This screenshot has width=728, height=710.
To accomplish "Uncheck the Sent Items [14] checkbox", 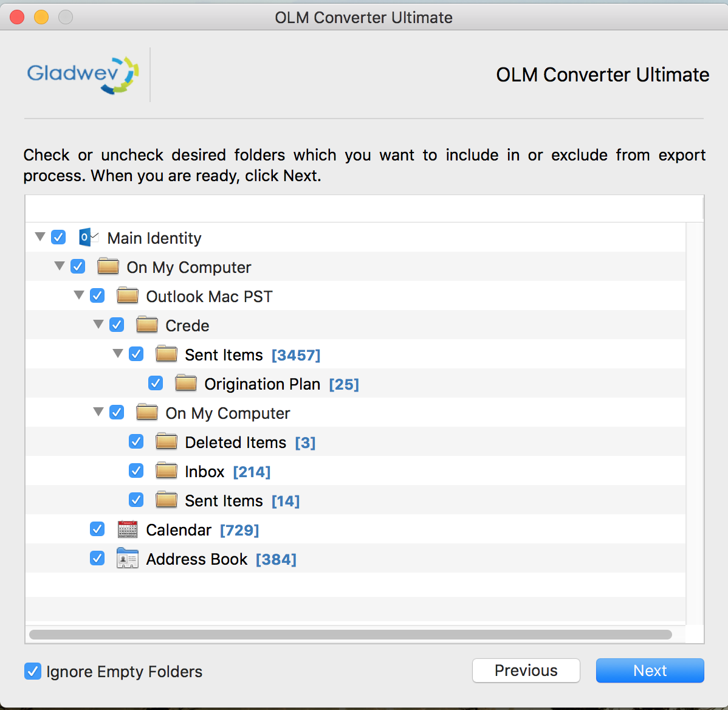I will point(137,500).
